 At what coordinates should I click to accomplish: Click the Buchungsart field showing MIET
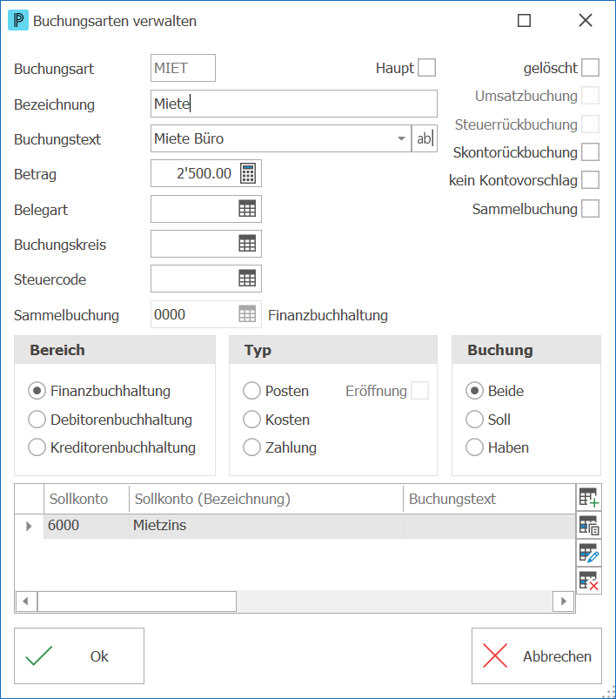click(x=183, y=68)
